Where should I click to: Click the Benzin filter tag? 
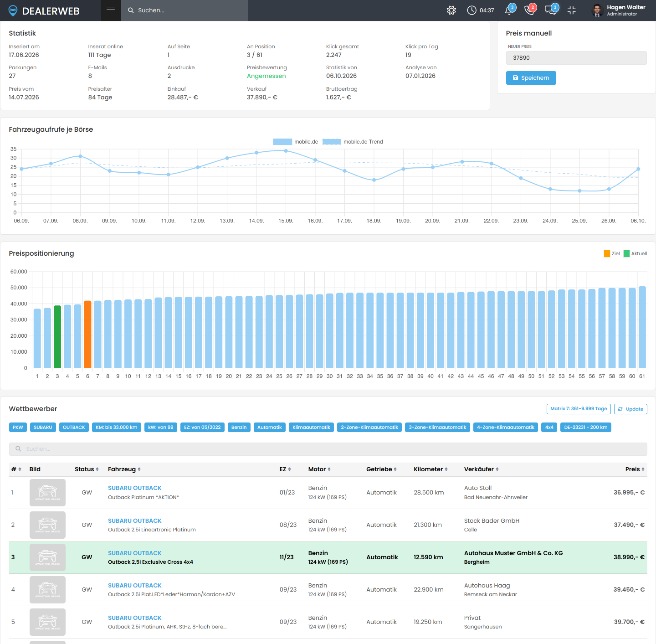(239, 428)
